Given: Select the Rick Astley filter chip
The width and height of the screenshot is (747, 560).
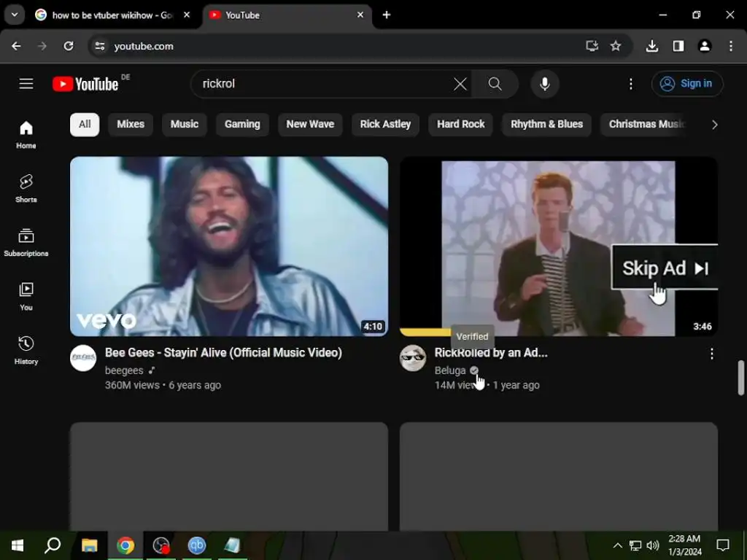Looking at the screenshot, I should 385,124.
